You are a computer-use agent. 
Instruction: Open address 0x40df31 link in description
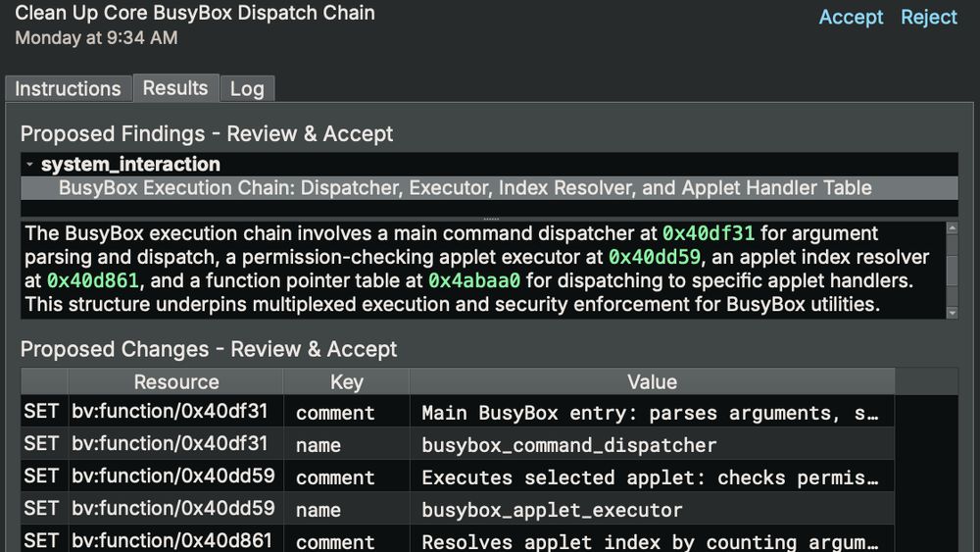709,233
